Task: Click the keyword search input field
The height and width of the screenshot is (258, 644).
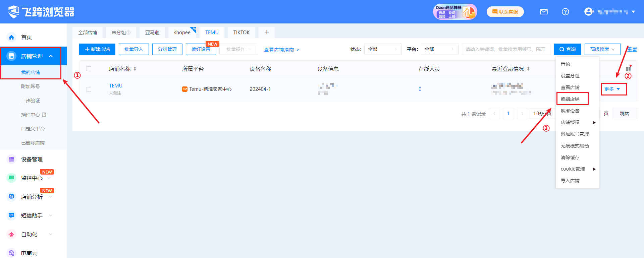Action: click(505, 49)
